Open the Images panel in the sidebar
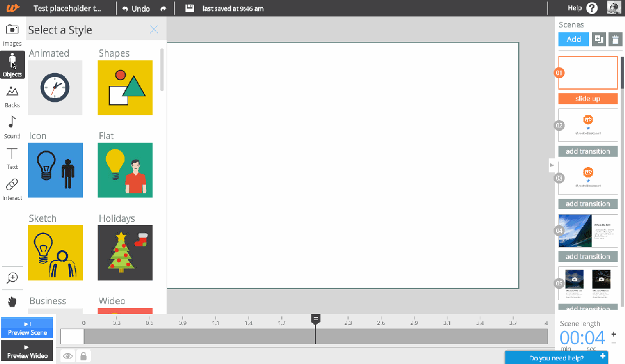This screenshot has height=364, width=625. [x=12, y=34]
